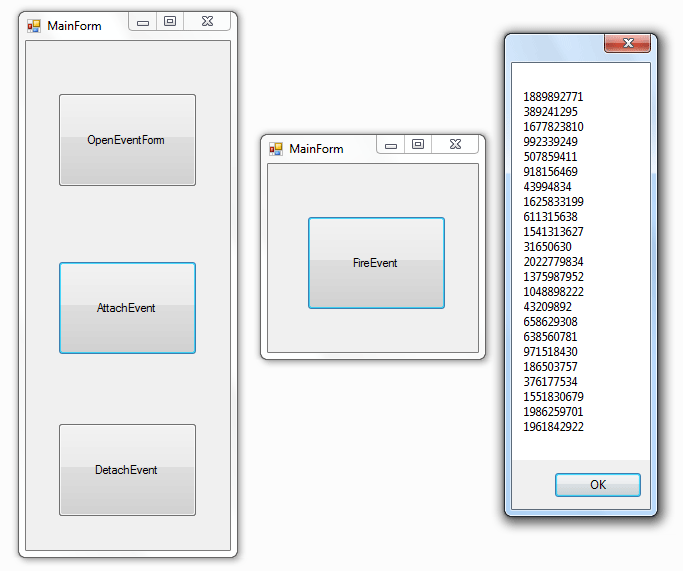Click the value 992339249
Image resolution: width=683 pixels, height=571 pixels.
[x=551, y=142]
